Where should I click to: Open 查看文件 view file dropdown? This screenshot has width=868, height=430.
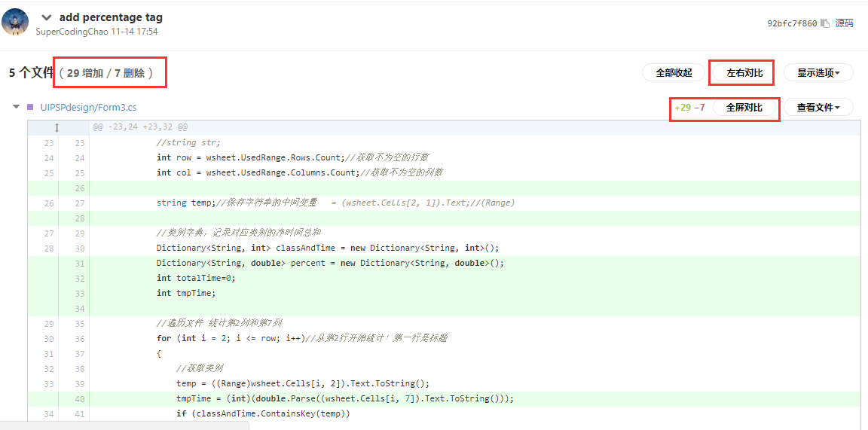click(818, 108)
